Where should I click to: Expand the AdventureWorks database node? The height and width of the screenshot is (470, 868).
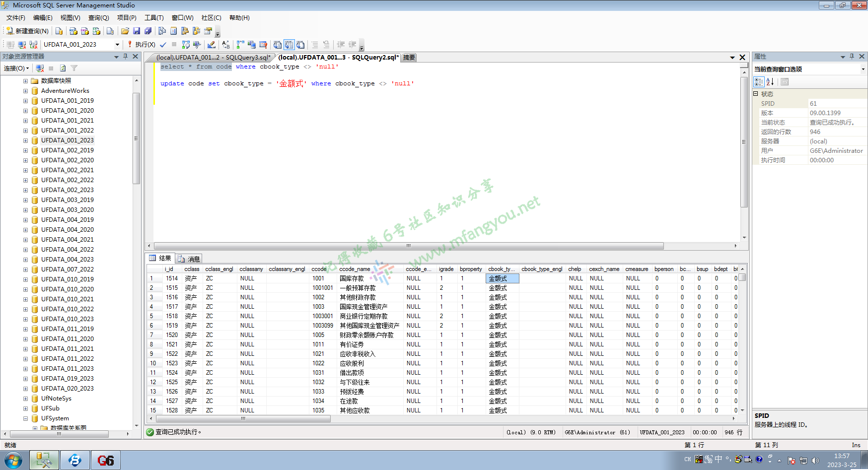25,91
